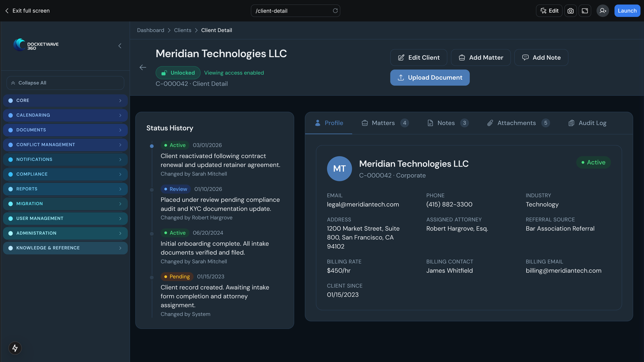Expand the MIGRATION sidebar section
This screenshot has height=362, width=644.
[x=65, y=204]
